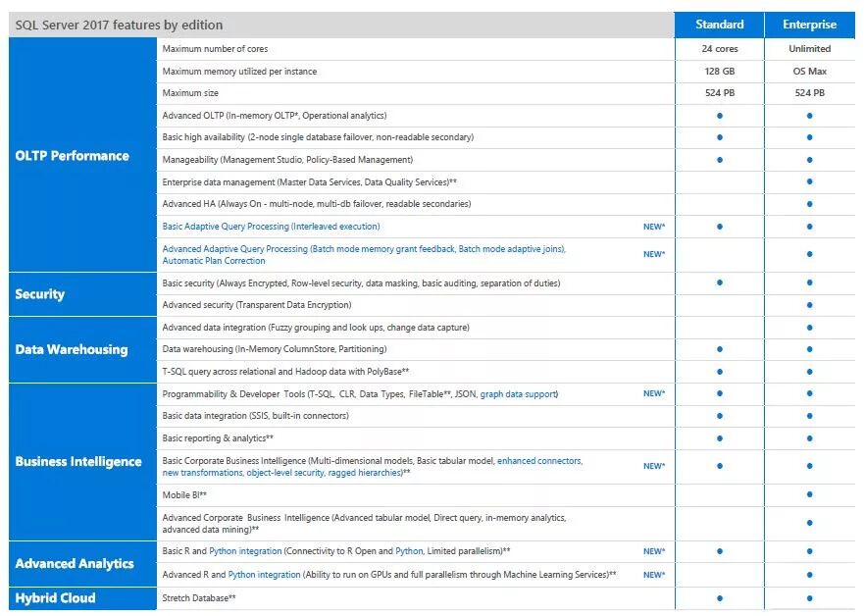Click NEW tag on Advanced R row
Viewport: 864px width, 616px height.
tap(654, 575)
